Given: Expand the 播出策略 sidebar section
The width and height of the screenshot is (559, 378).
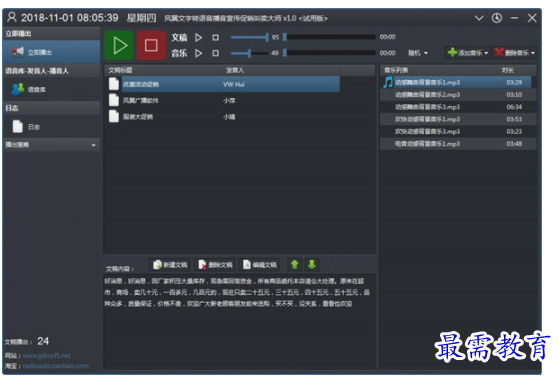Looking at the screenshot, I should (51, 145).
